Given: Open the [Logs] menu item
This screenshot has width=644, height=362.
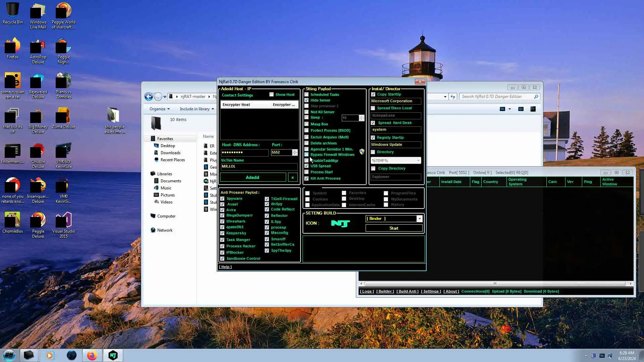Looking at the screenshot, I should 366,291.
